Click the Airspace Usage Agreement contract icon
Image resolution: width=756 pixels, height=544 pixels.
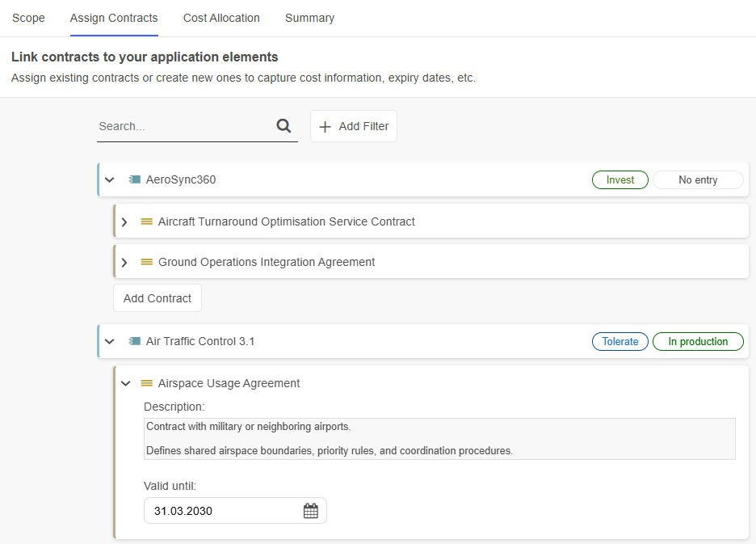(x=147, y=383)
